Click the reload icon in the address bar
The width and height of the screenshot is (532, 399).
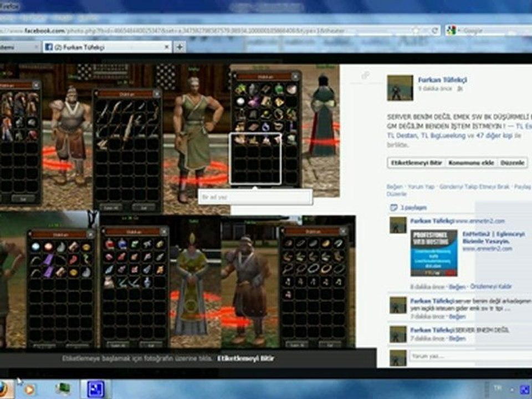[434, 30]
